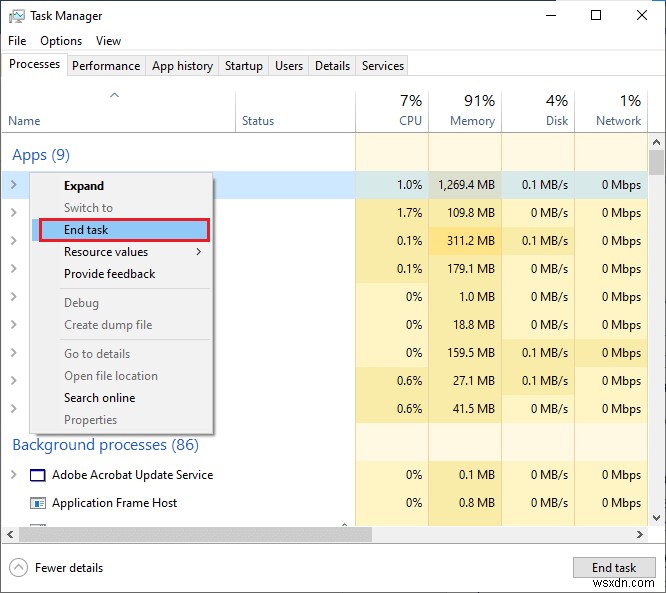The height and width of the screenshot is (593, 666).
Task: Click the Fewer details link
Action: (69, 568)
